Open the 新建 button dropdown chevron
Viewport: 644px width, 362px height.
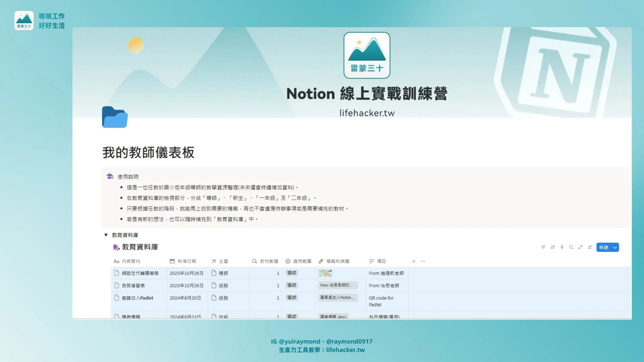615,247
